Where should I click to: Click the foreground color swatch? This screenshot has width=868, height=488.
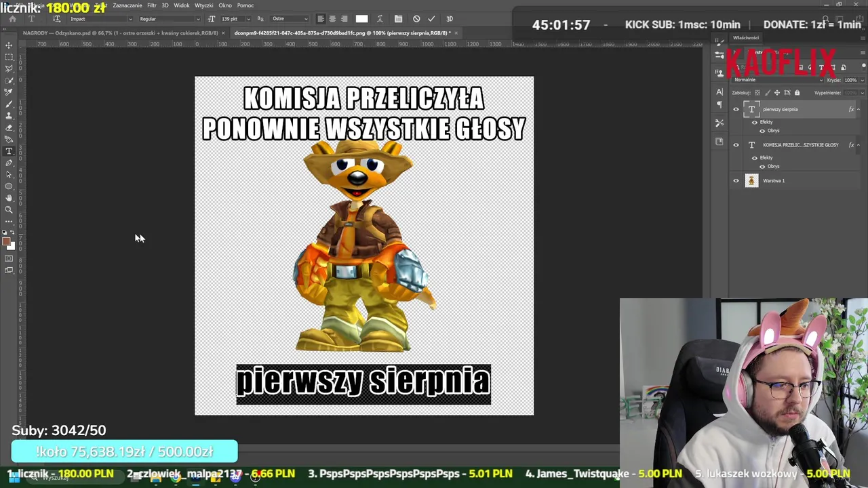tap(5, 241)
